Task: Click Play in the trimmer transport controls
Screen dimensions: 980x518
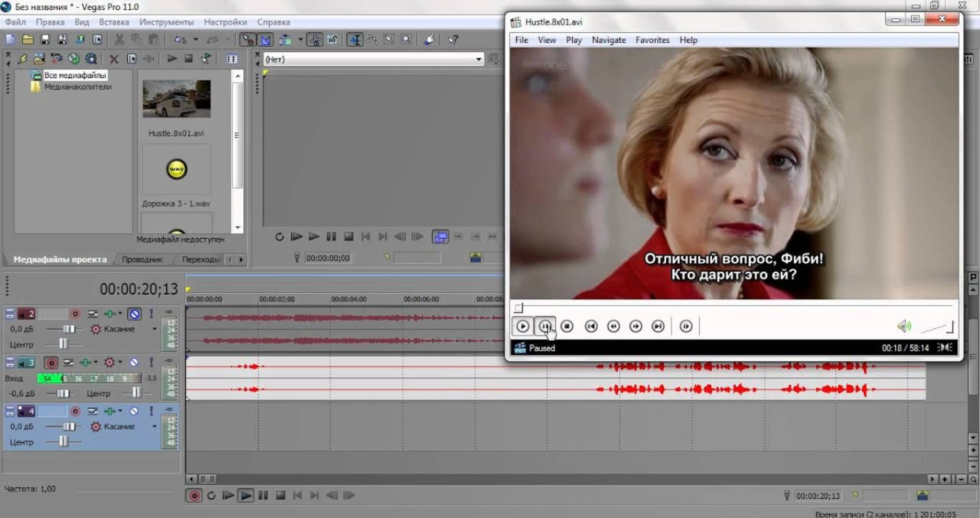Action: [x=314, y=237]
